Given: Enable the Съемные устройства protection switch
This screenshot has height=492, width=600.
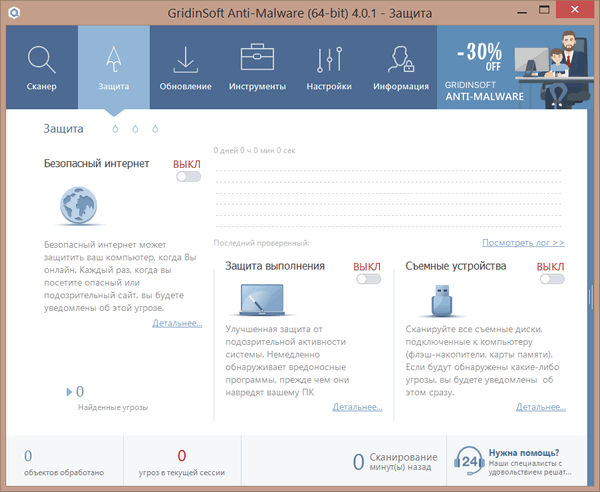Looking at the screenshot, I should [552, 279].
